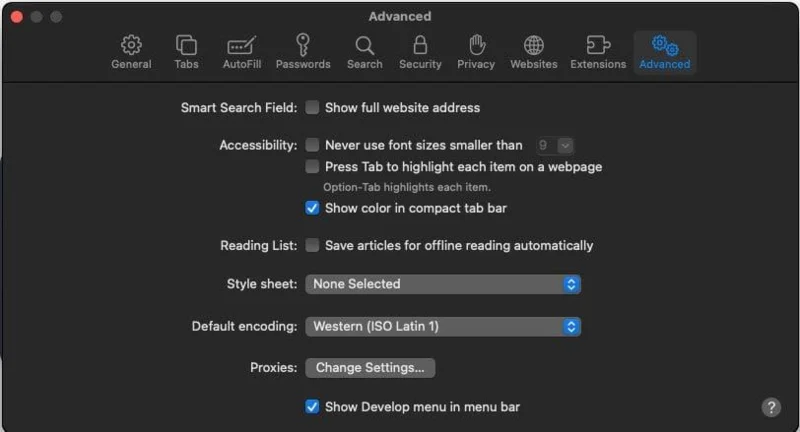Open the General preferences pane

tap(131, 52)
